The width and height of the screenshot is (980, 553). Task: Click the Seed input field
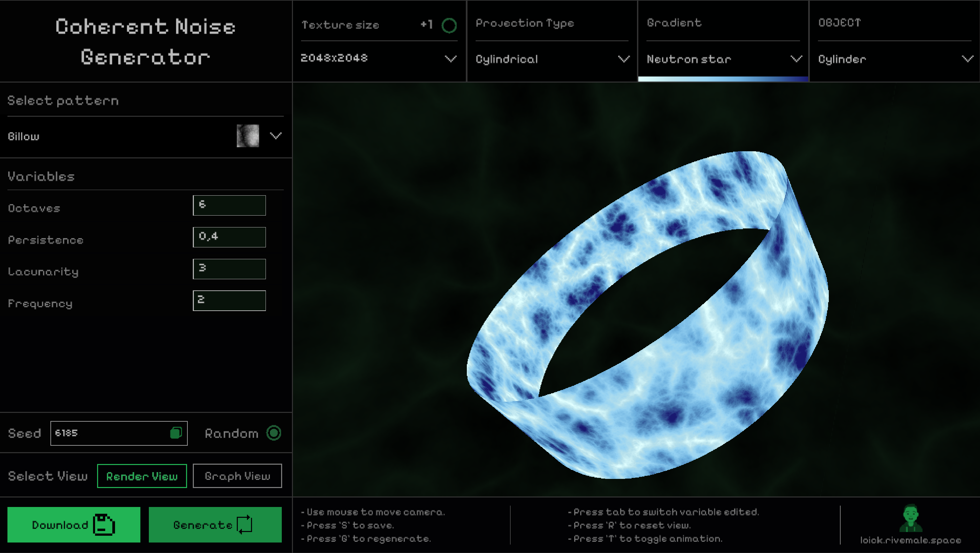pyautogui.click(x=119, y=433)
